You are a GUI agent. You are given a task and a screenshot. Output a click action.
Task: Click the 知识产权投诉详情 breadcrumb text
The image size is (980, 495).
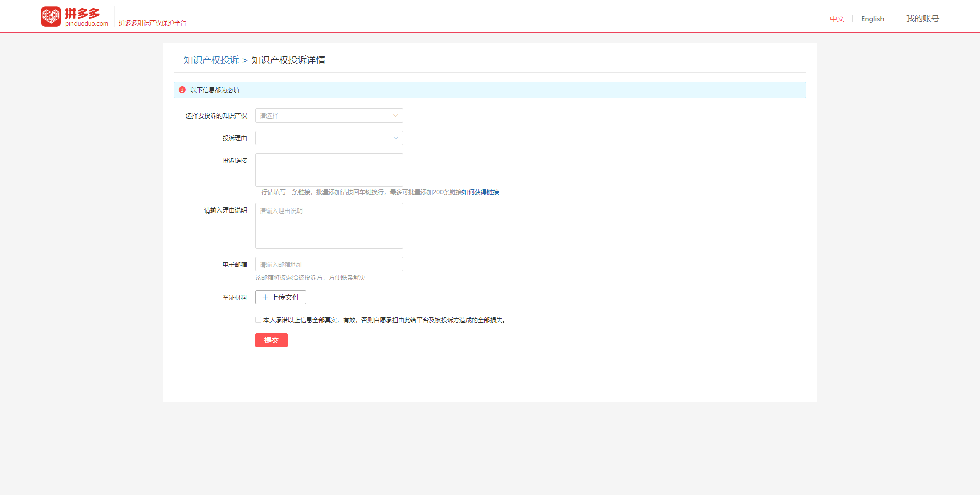pyautogui.click(x=288, y=60)
